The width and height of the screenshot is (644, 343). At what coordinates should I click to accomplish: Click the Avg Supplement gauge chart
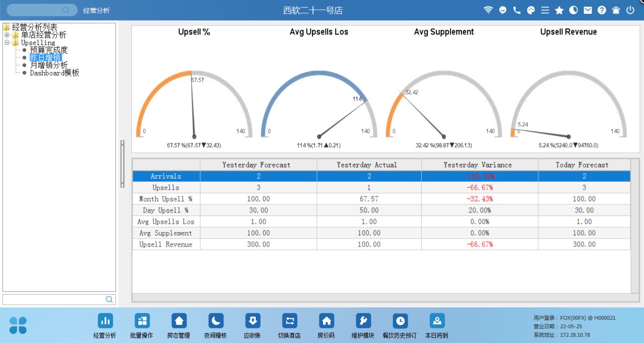point(444,105)
